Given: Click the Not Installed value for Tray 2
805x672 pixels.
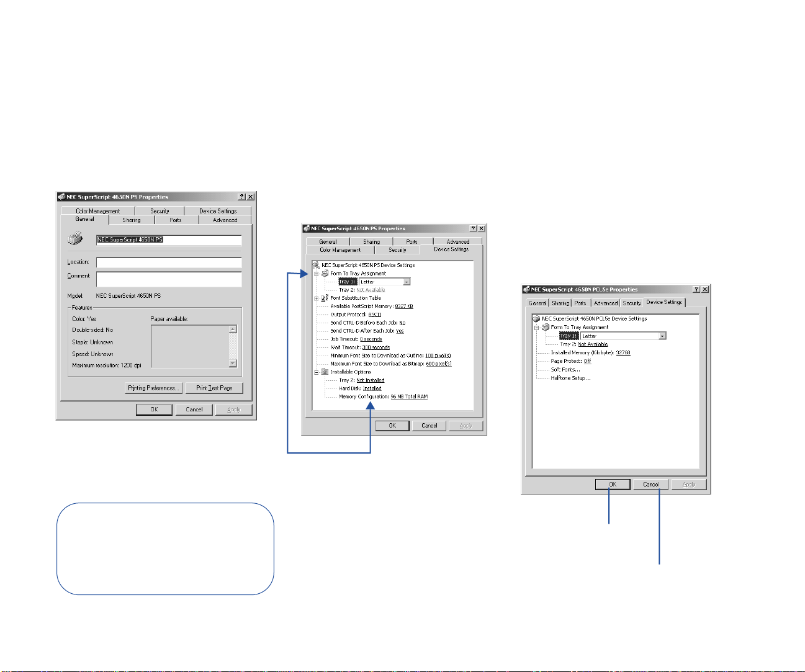Looking at the screenshot, I should click(371, 380).
